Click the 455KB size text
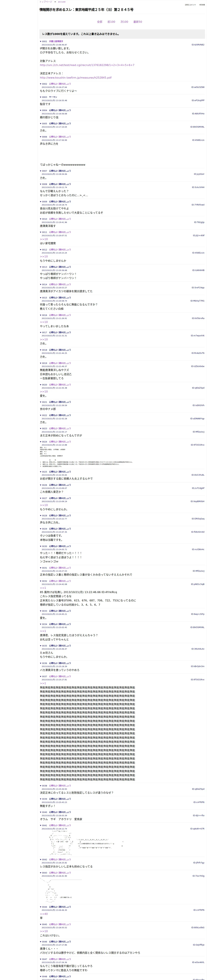The width and height of the screenshot is (210, 980). tap(202, 5)
